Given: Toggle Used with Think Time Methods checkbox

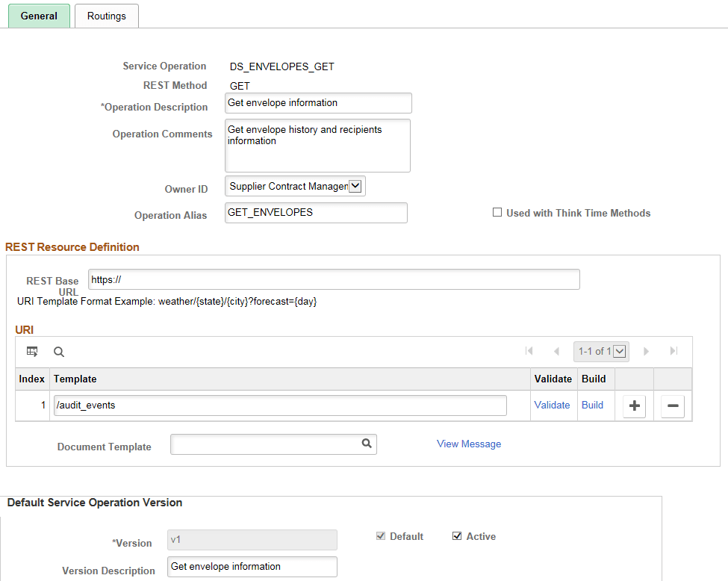Looking at the screenshot, I should pos(497,212).
